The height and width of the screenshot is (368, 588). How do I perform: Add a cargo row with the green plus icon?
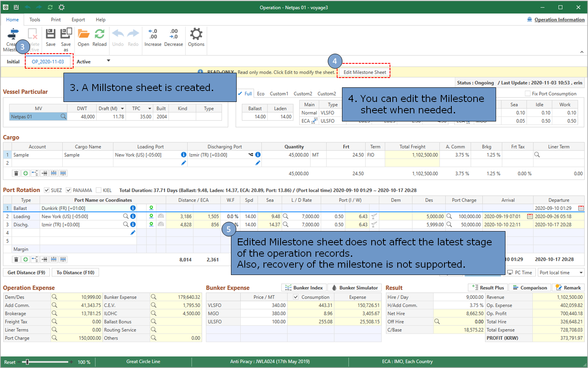[26, 173]
